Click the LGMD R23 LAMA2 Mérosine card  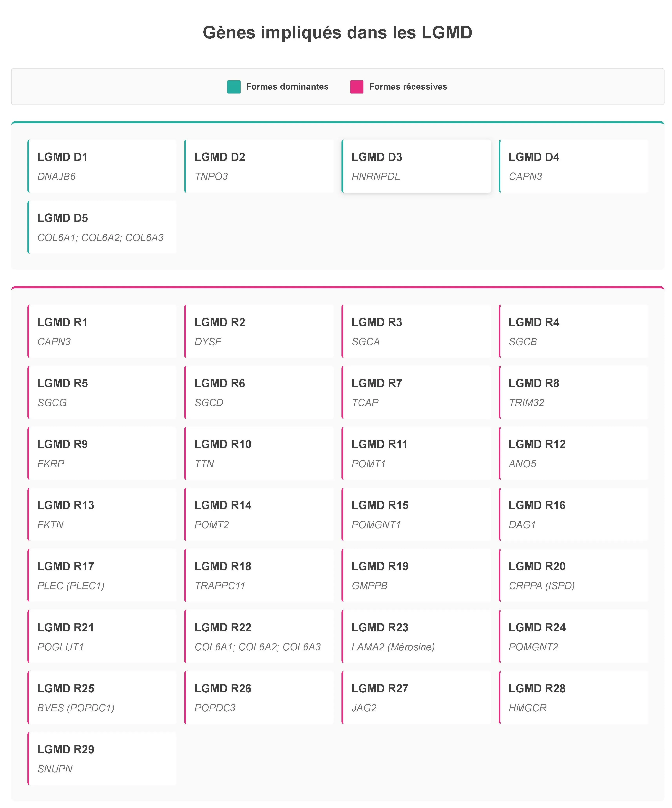[416, 636]
